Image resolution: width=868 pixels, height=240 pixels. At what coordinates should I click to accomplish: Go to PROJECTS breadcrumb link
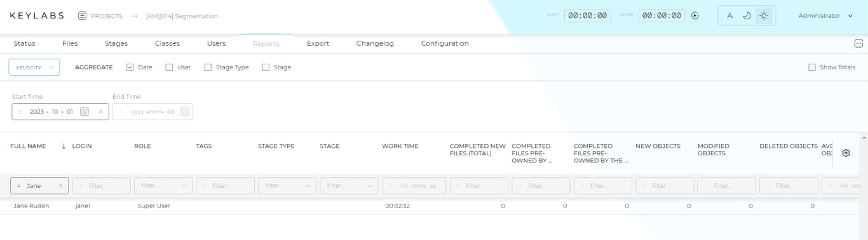coord(107,16)
